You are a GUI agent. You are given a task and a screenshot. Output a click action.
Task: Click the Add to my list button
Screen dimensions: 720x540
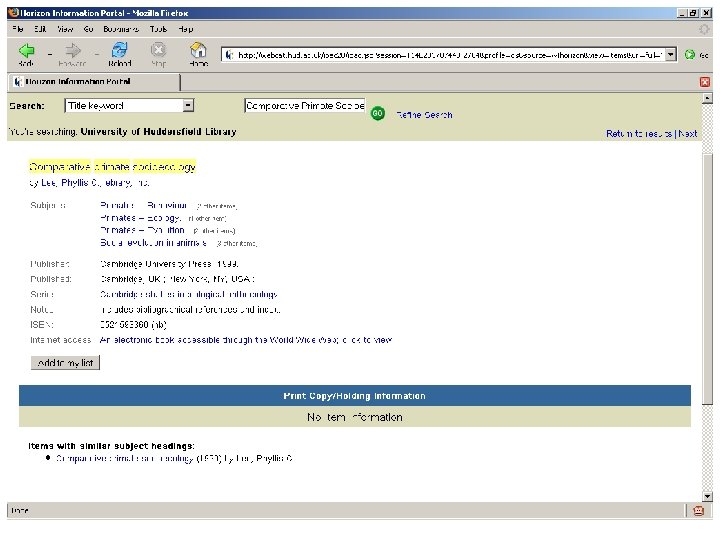pyautogui.click(x=65, y=363)
